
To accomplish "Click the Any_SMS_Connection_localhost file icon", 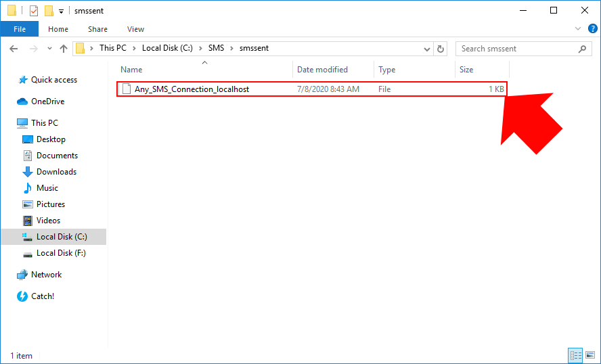I will click(127, 89).
